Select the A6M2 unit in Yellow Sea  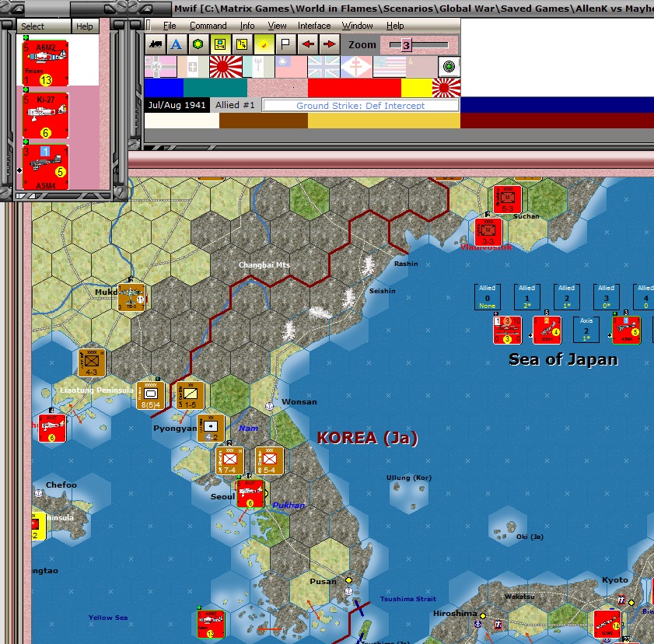pos(211,625)
